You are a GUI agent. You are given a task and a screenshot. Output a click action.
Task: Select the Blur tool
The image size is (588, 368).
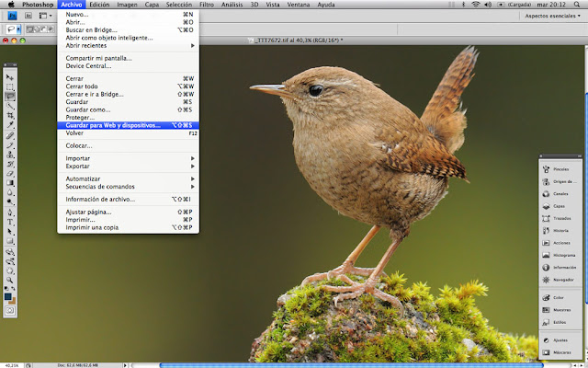(x=10, y=192)
